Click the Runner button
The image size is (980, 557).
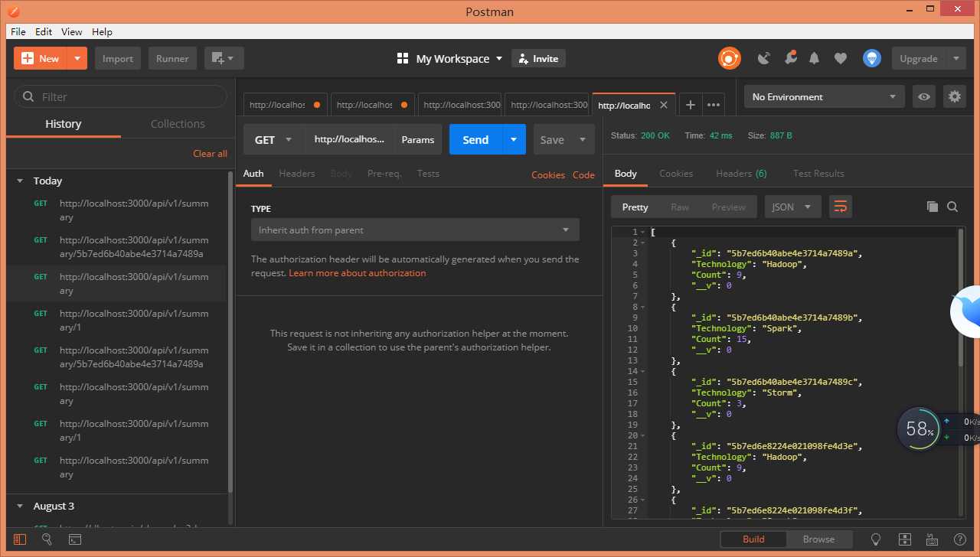tap(173, 58)
